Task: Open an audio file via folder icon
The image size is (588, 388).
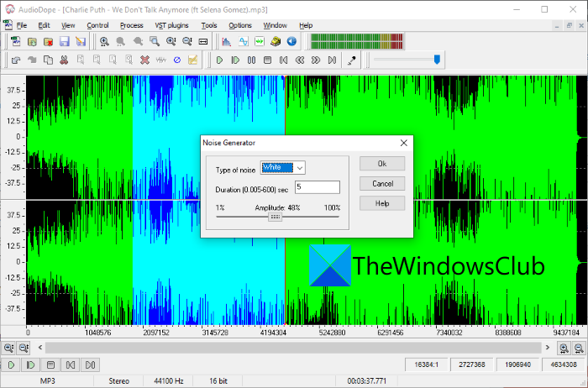Action: (32, 41)
